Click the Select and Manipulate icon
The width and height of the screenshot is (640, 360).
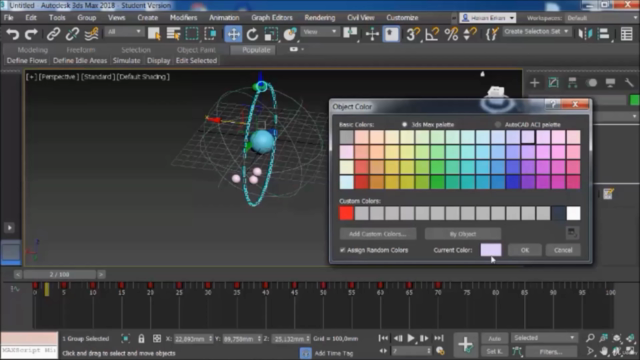[x=372, y=34]
